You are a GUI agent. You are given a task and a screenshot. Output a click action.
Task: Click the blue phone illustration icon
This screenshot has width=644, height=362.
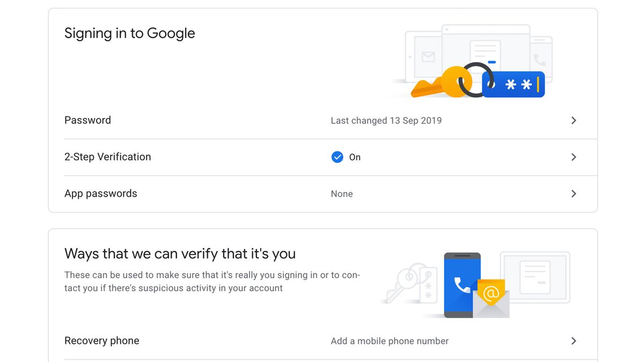[462, 284]
